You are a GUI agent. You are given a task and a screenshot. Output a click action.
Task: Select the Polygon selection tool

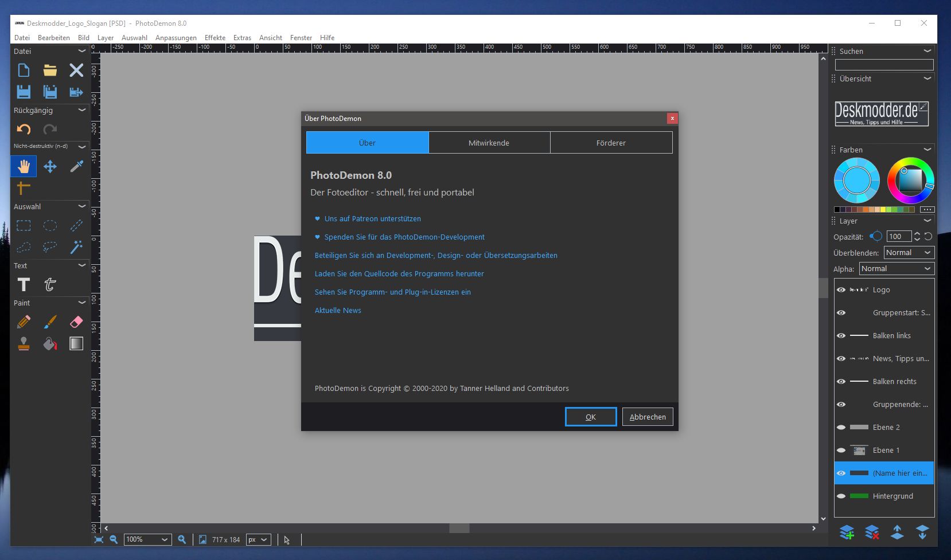[24, 247]
